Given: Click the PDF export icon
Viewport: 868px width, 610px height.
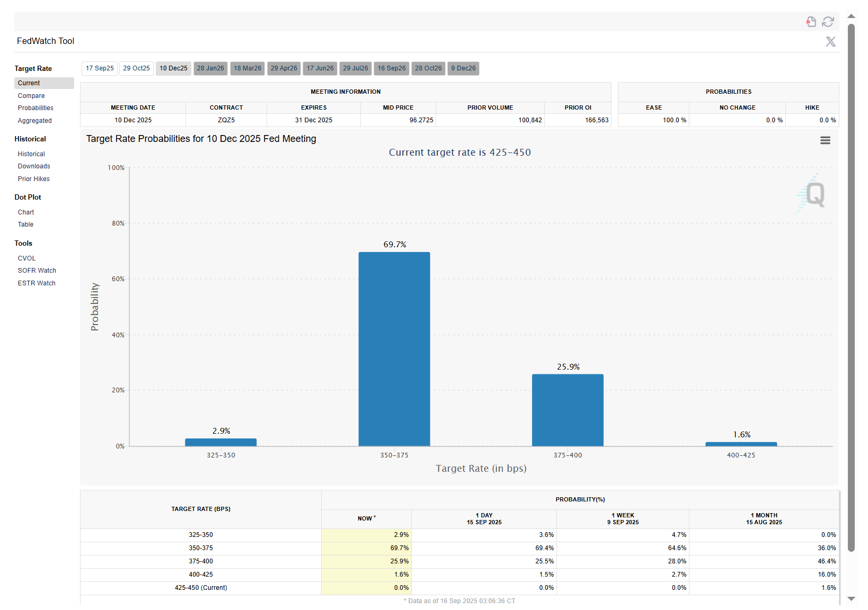Looking at the screenshot, I should (x=811, y=22).
